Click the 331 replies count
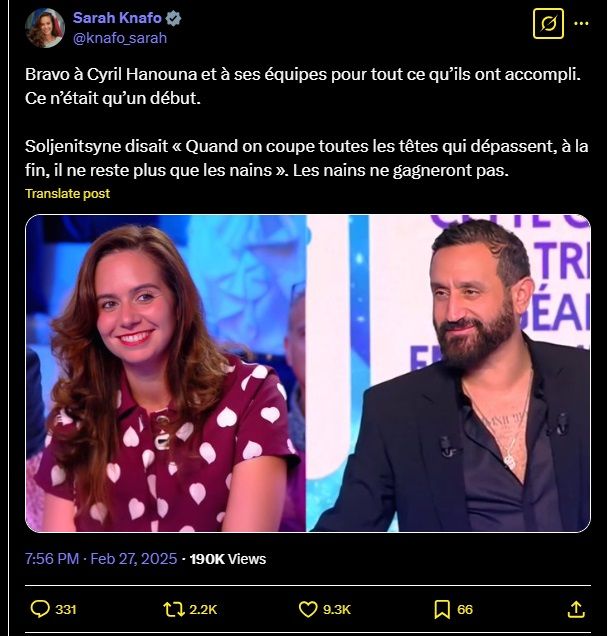This screenshot has height=636, width=608. click(66, 609)
